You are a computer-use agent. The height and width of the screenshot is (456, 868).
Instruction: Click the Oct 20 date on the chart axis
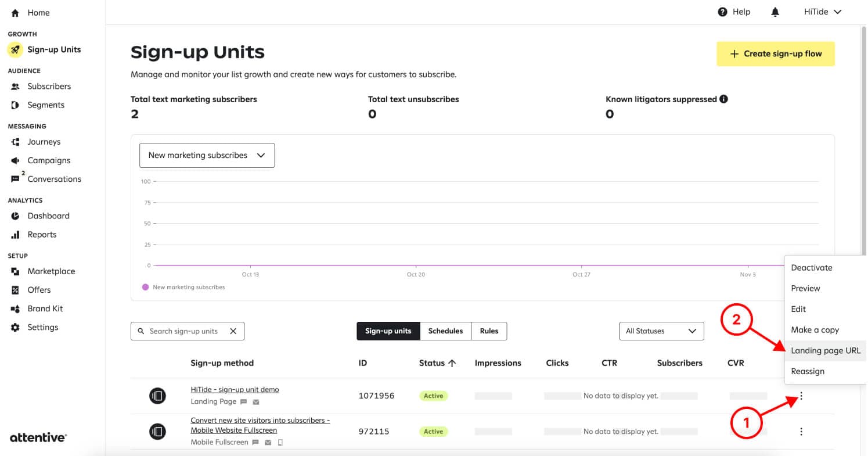416,274
